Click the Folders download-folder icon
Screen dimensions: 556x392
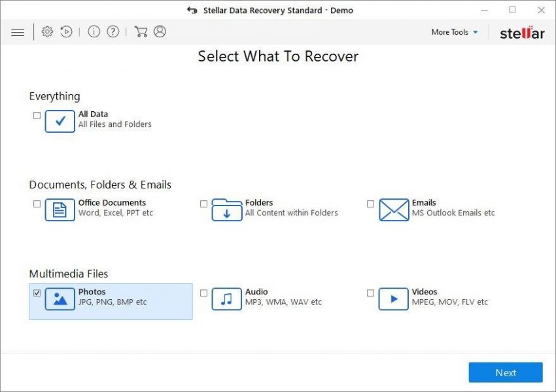coord(226,208)
